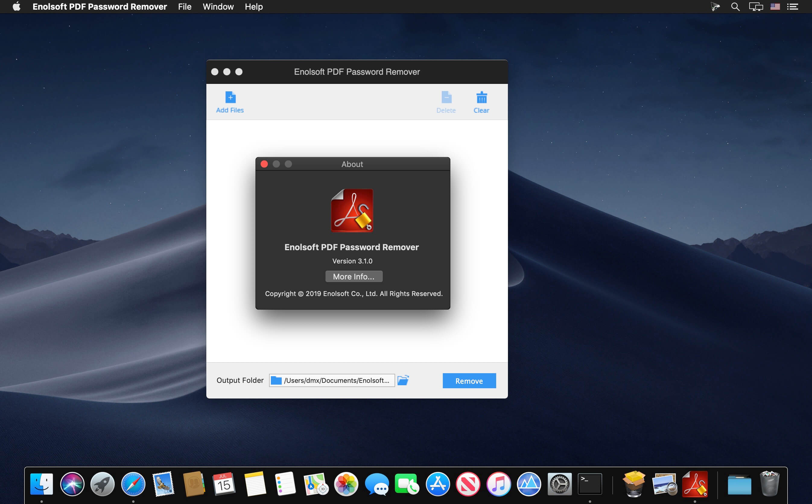Click the Clear trash icon
This screenshot has width=812, height=504.
(x=481, y=98)
